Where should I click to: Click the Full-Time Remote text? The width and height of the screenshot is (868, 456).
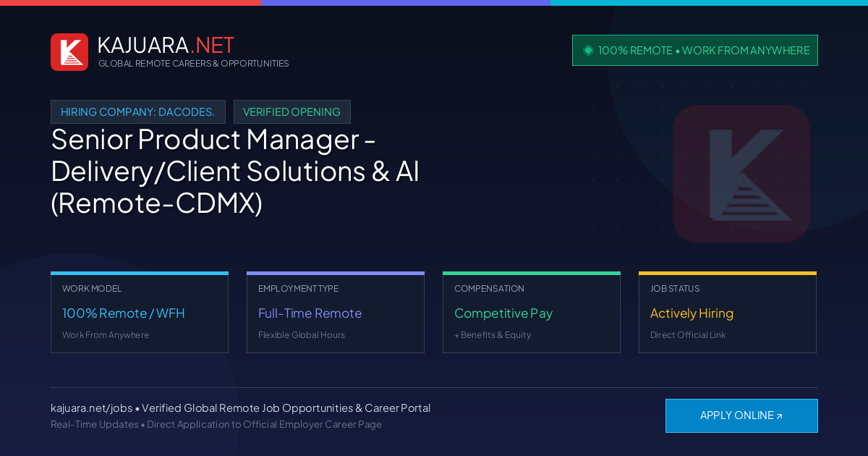tap(310, 313)
